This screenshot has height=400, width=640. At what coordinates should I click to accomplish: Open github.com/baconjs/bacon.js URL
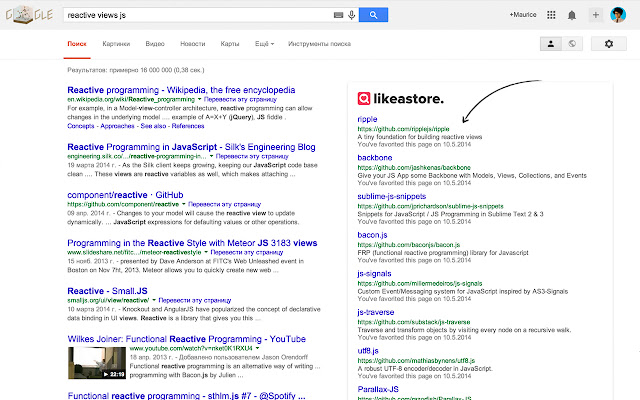point(409,245)
